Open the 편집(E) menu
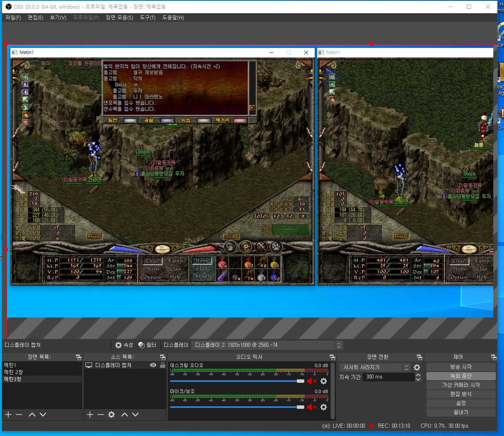This screenshot has height=436, width=504. tap(35, 18)
